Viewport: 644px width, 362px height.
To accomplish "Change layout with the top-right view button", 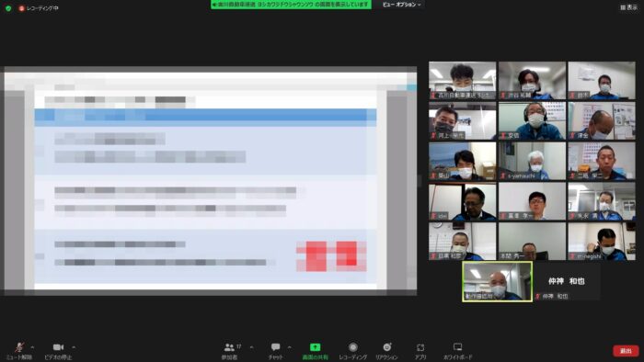I will pyautogui.click(x=628, y=7).
